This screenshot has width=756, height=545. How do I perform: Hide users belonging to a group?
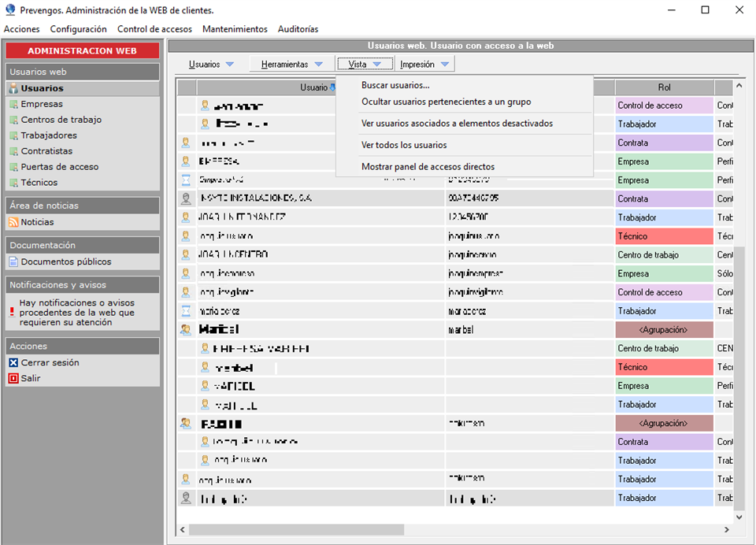point(446,102)
